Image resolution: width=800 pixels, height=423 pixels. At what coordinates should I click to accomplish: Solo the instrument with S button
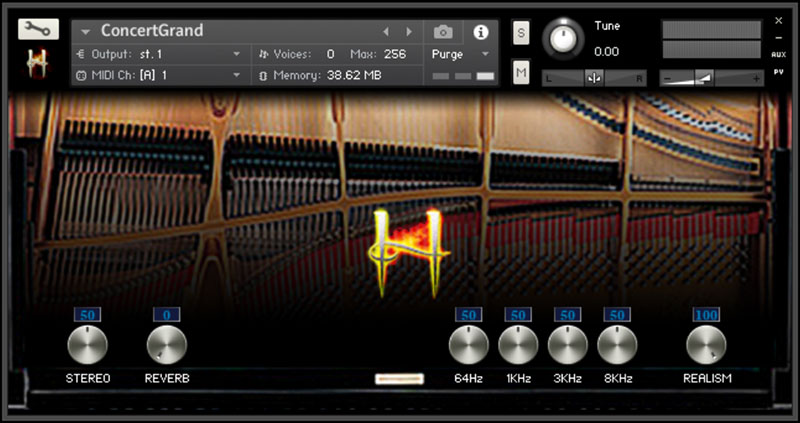(x=521, y=33)
